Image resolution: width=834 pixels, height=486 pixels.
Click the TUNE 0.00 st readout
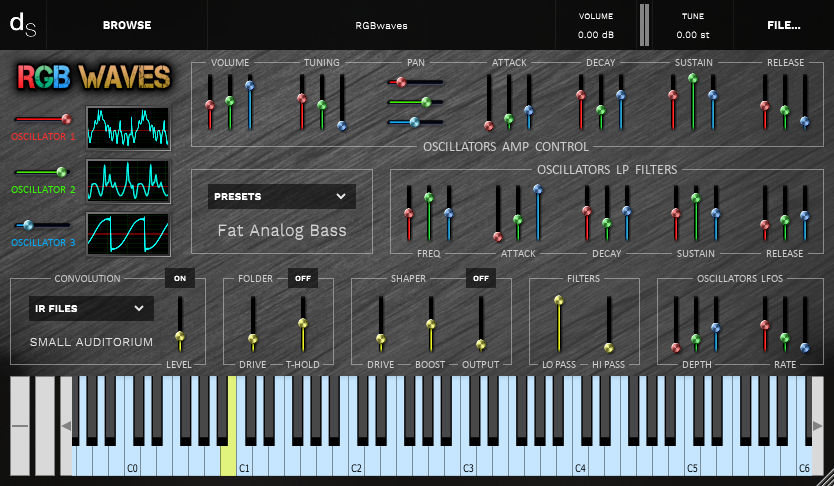(693, 35)
